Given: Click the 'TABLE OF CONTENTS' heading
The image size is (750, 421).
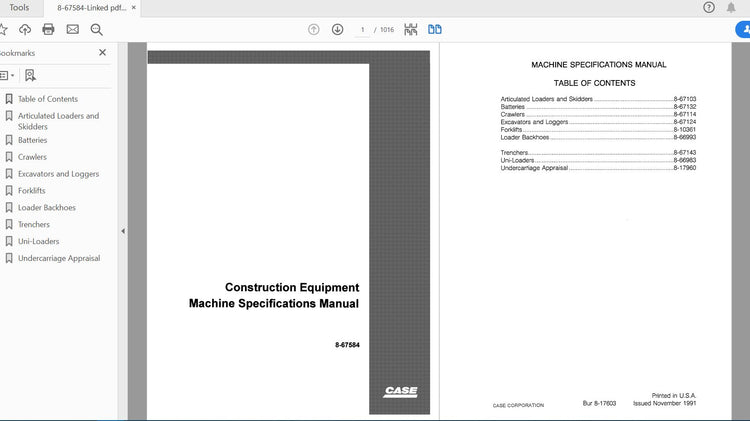Looking at the screenshot, I should tap(595, 83).
